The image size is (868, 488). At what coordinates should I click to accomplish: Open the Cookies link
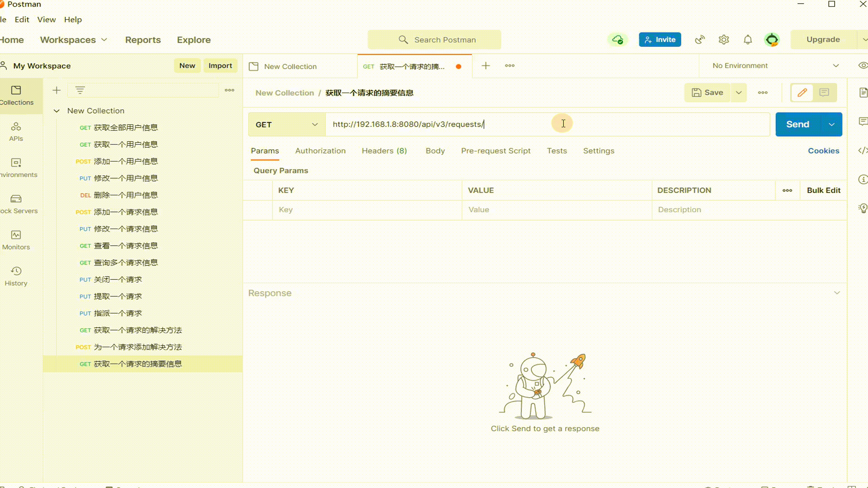click(823, 151)
